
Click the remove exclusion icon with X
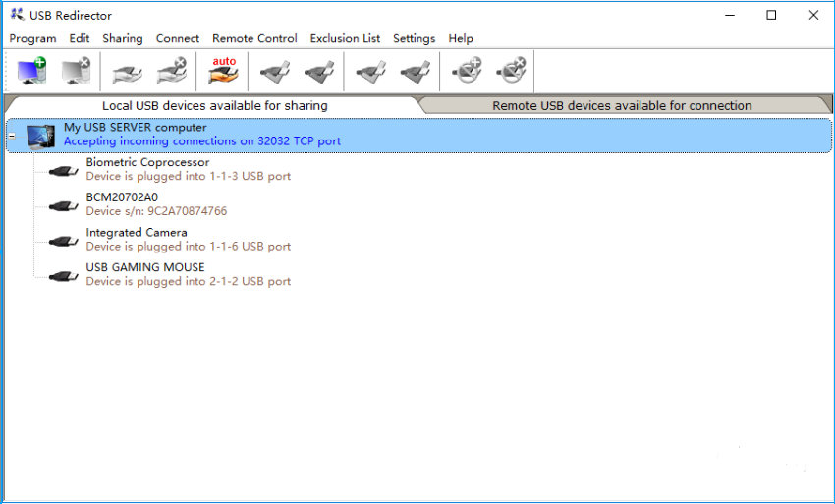[x=512, y=72]
